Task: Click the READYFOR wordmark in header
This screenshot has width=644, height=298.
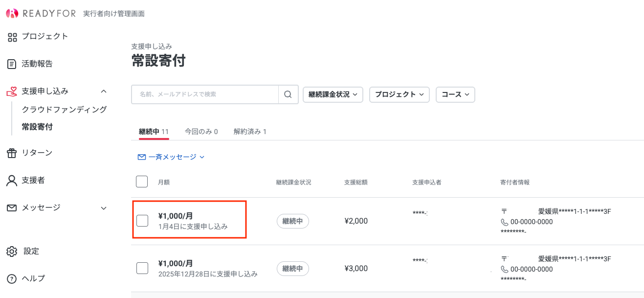Action: (49, 14)
